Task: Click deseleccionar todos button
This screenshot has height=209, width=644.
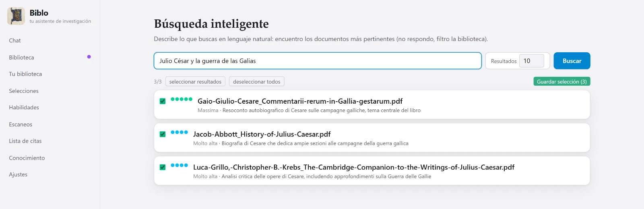Action: point(256,82)
